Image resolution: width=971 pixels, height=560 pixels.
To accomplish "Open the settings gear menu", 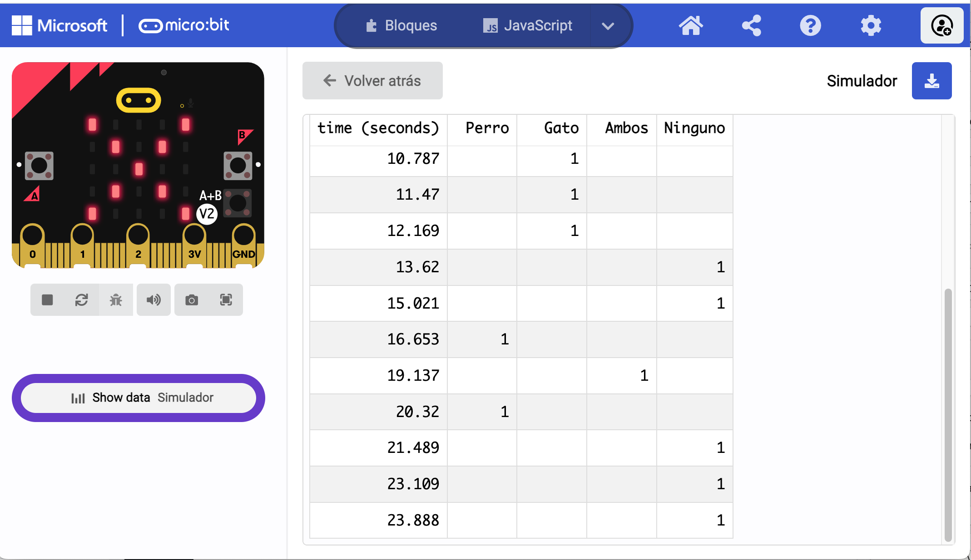I will [871, 25].
